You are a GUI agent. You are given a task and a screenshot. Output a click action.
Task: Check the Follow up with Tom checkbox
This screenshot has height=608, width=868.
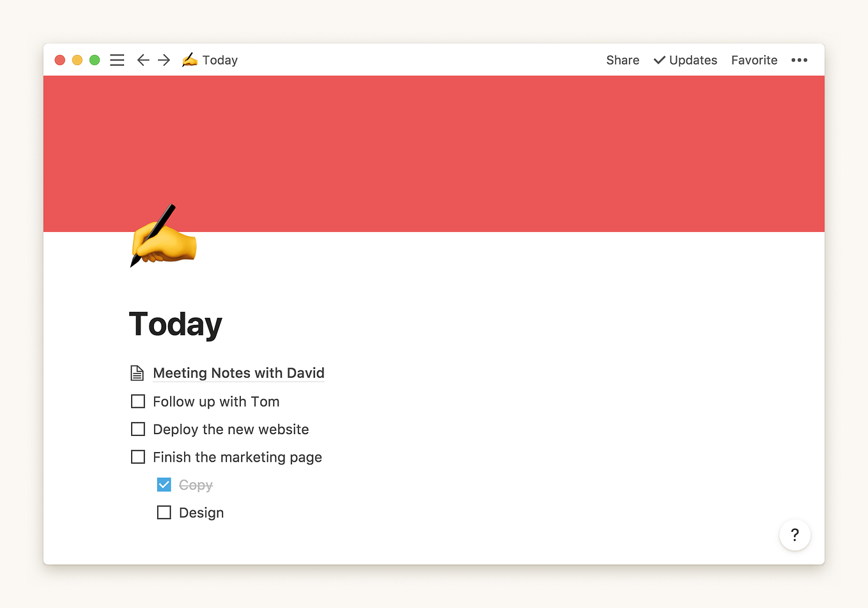coord(138,401)
